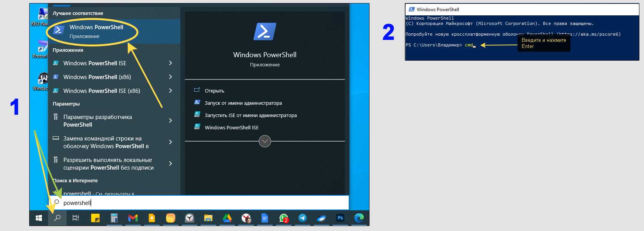Click the taskbar search magnifier icon

click(x=57, y=218)
